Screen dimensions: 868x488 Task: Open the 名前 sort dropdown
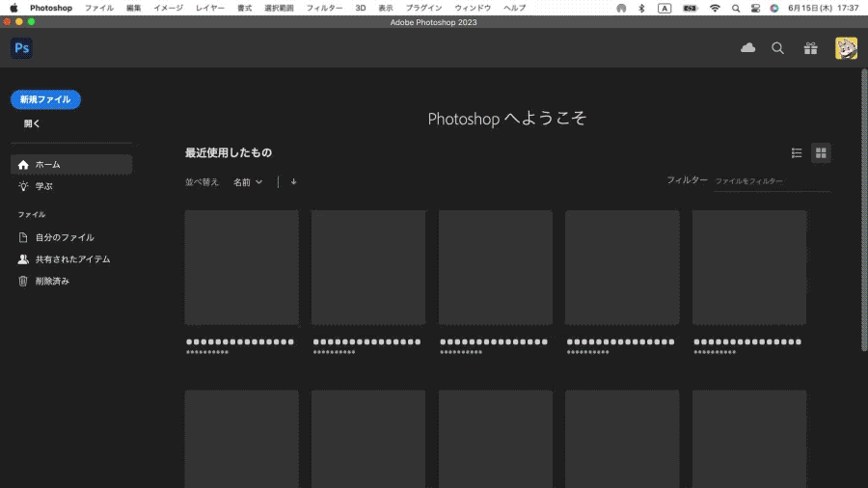pos(248,182)
